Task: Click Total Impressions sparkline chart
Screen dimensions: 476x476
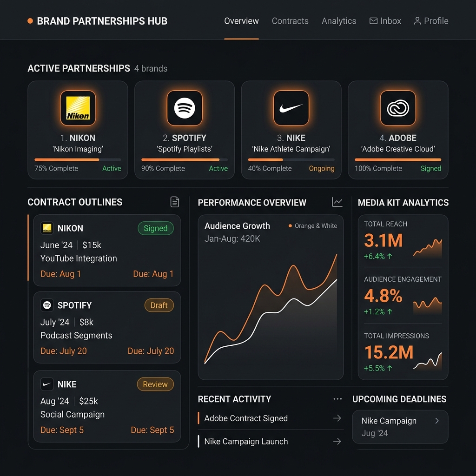Action: (428, 361)
